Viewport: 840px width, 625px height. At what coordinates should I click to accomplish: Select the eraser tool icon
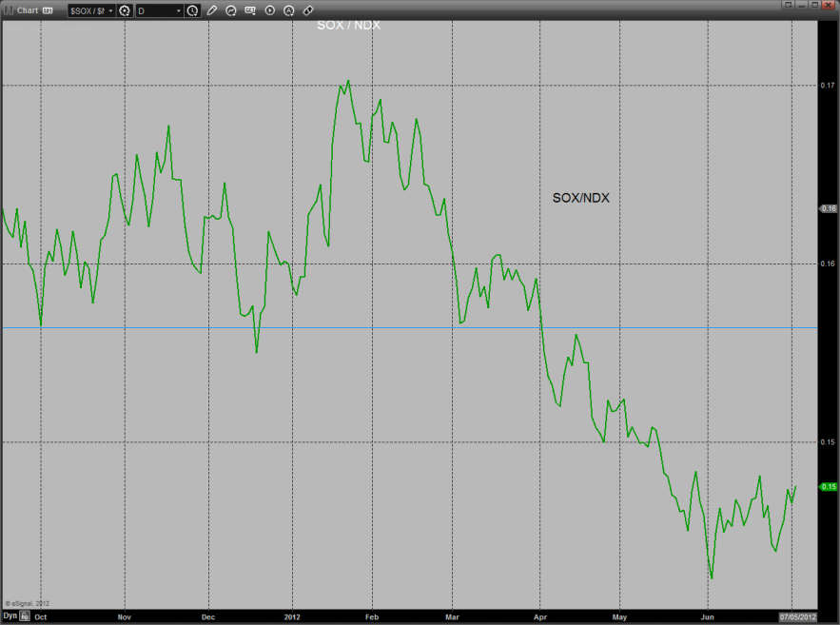[x=307, y=10]
